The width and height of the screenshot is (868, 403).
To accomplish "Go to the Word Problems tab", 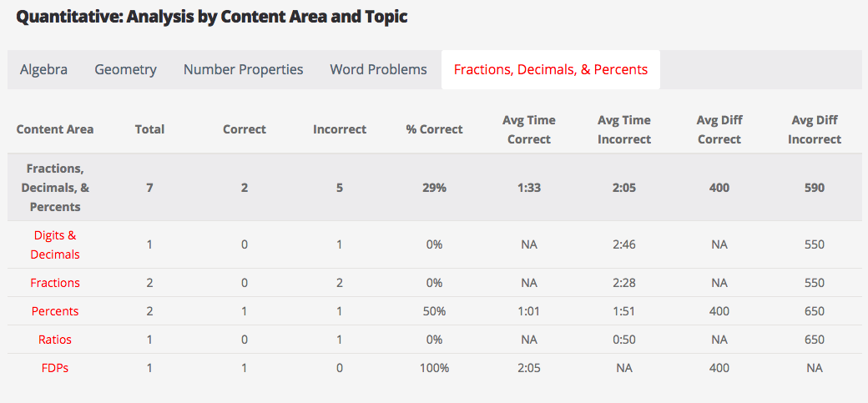I will tap(378, 70).
